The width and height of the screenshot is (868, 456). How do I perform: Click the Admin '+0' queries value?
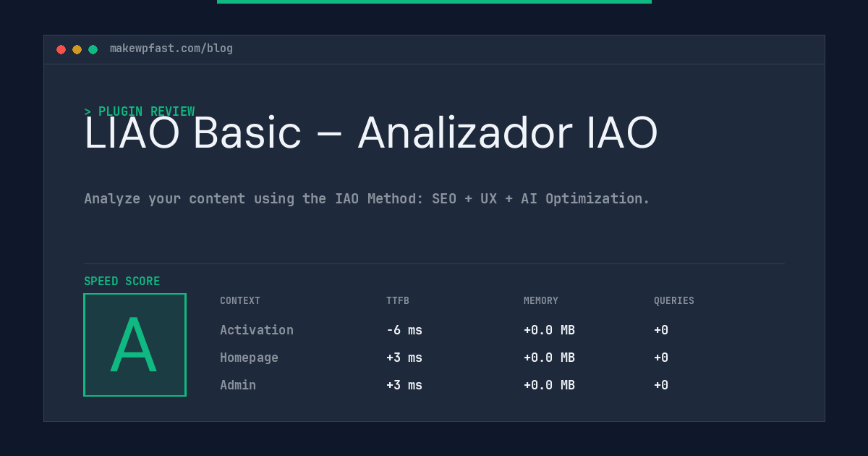[661, 385]
